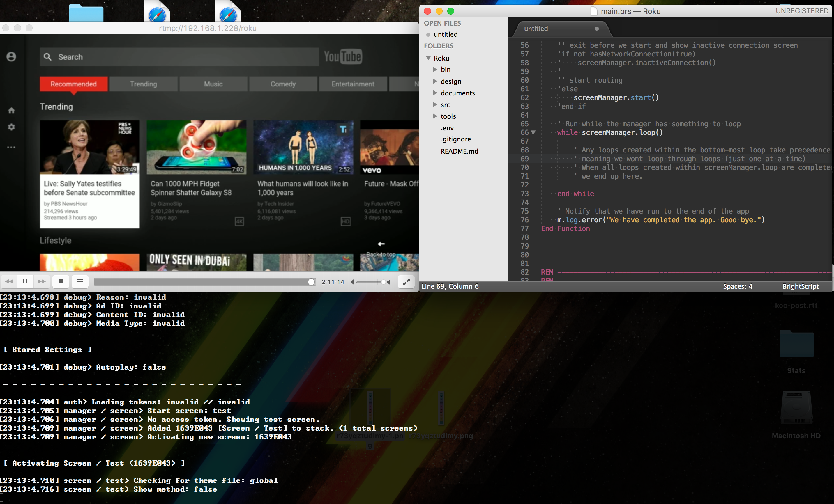Click the stop playback button

pyautogui.click(x=61, y=281)
